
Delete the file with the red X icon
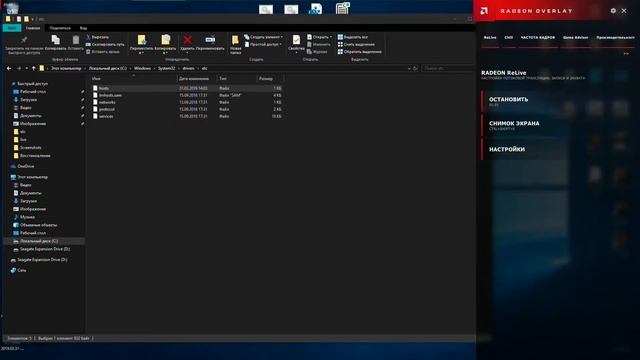coord(187,44)
